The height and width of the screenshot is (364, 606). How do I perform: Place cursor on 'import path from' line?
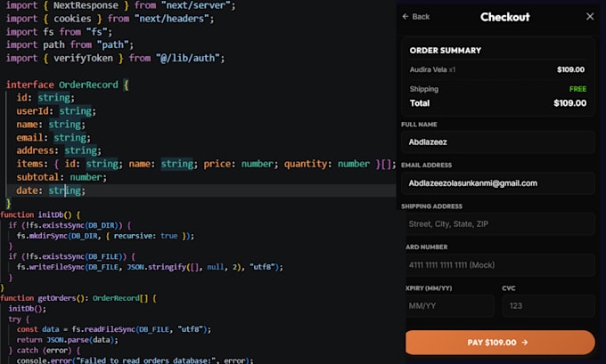pyautogui.click(x=70, y=45)
